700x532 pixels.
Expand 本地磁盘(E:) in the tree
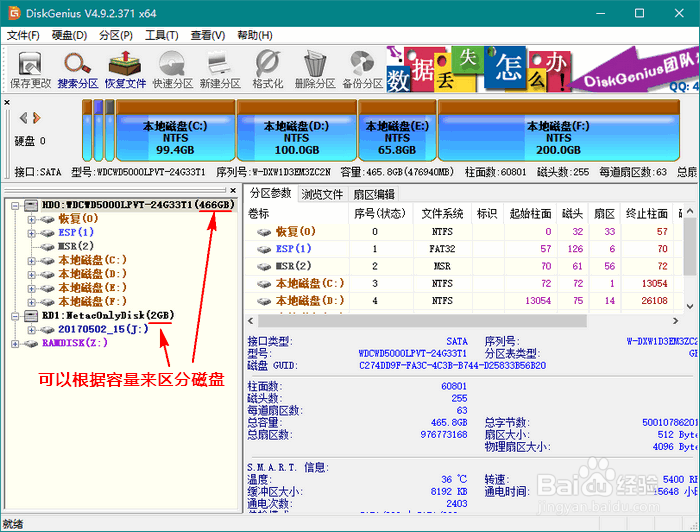coord(31,288)
